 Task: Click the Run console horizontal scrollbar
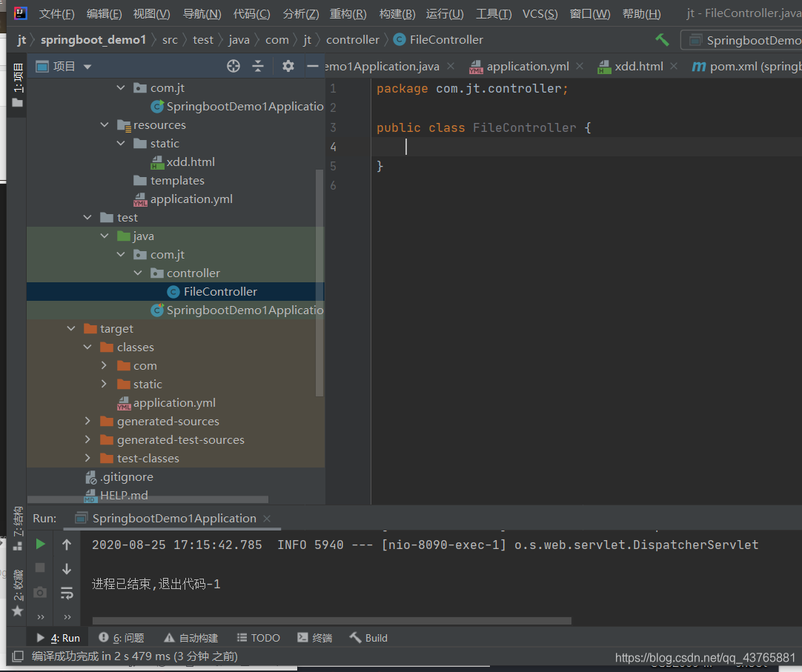click(x=331, y=621)
